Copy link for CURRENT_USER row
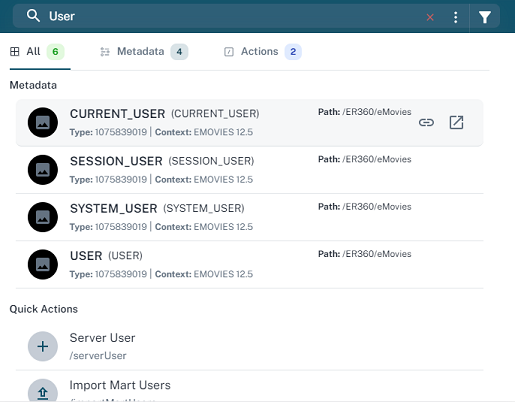 [x=426, y=122]
